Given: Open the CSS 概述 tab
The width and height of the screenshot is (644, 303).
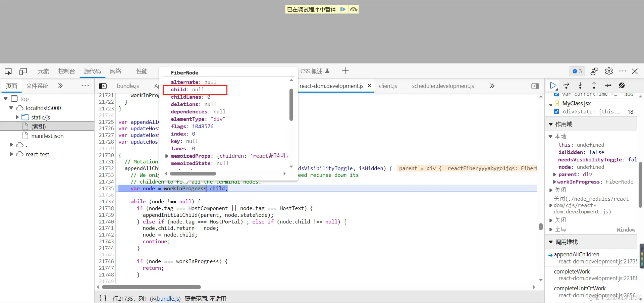Looking at the screenshot, I should [315, 71].
